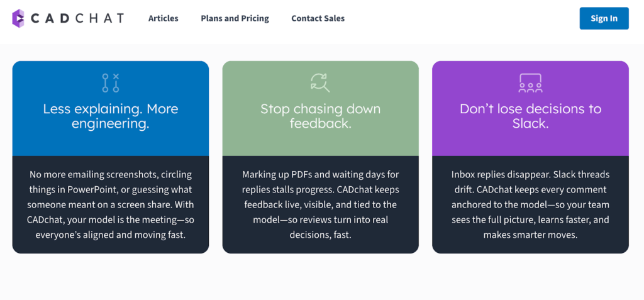
Task: Click the "Don't lose decisions to Slack." heading
Action: (530, 116)
